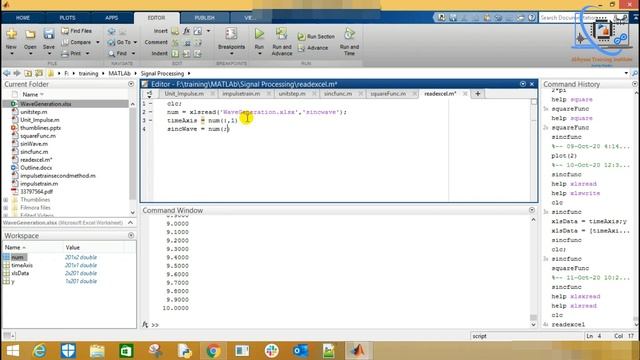Open Workspace panel actions menu

[131, 236]
